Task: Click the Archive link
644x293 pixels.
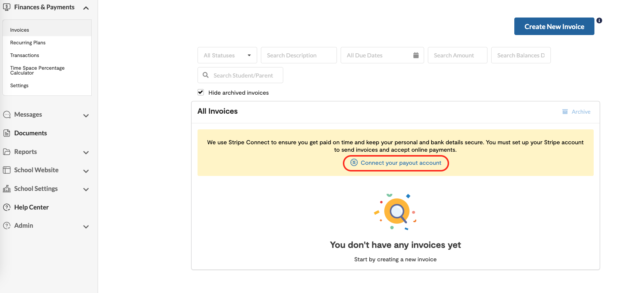Action: point(581,112)
